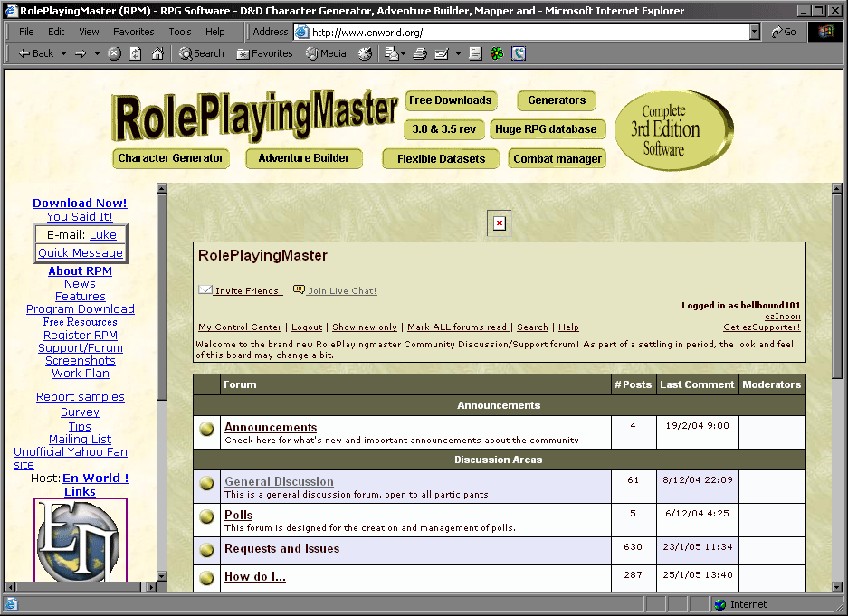Click the My Control Center link
Screen dimensions: 848x616
tap(240, 327)
